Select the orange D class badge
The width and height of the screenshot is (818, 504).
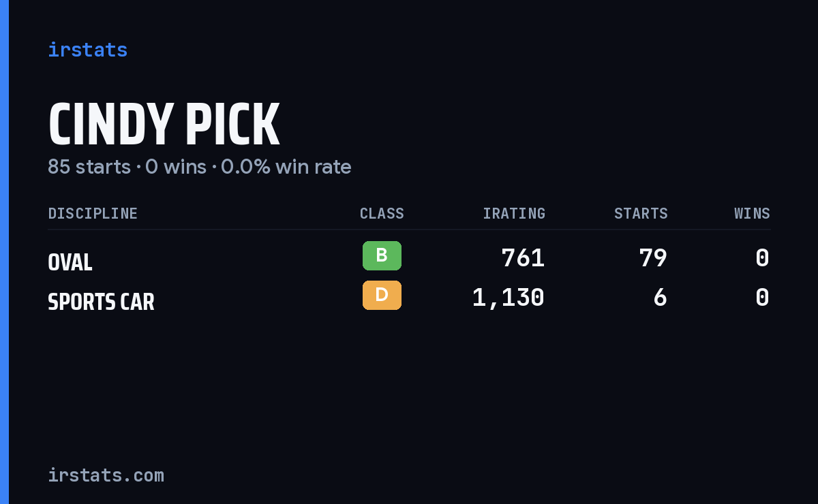[x=382, y=295]
